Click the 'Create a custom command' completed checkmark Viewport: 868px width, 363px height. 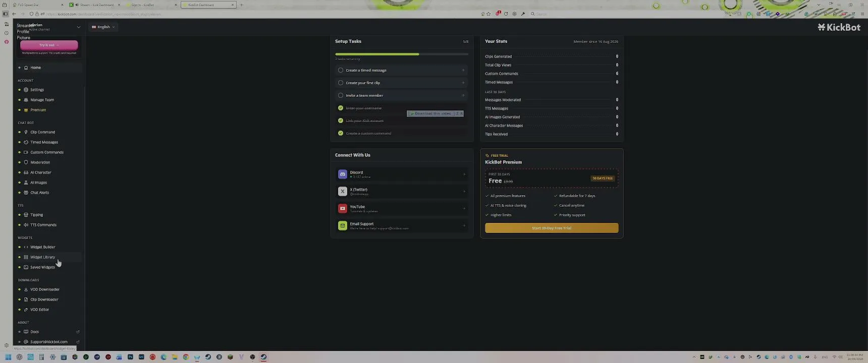[x=341, y=133]
